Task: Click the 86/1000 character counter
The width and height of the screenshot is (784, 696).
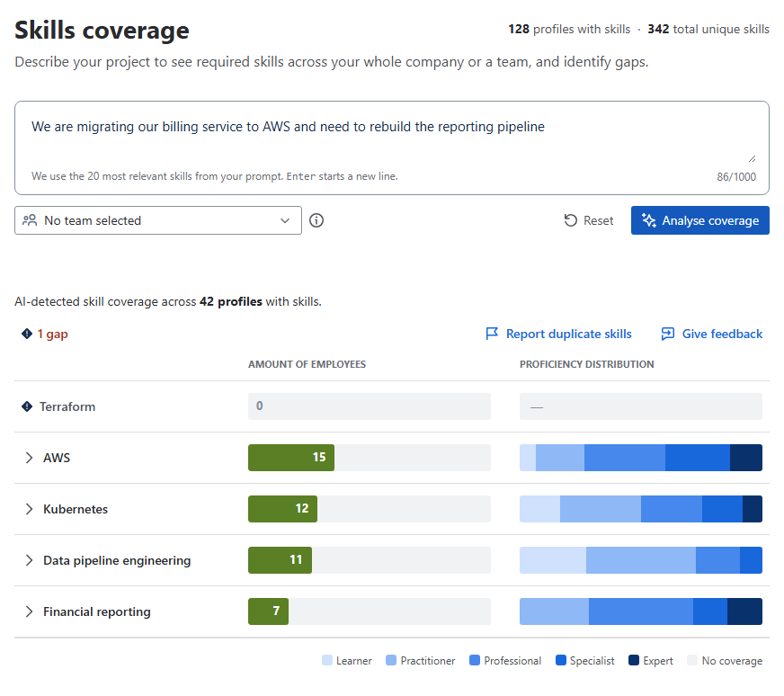Action: pyautogui.click(x=736, y=176)
